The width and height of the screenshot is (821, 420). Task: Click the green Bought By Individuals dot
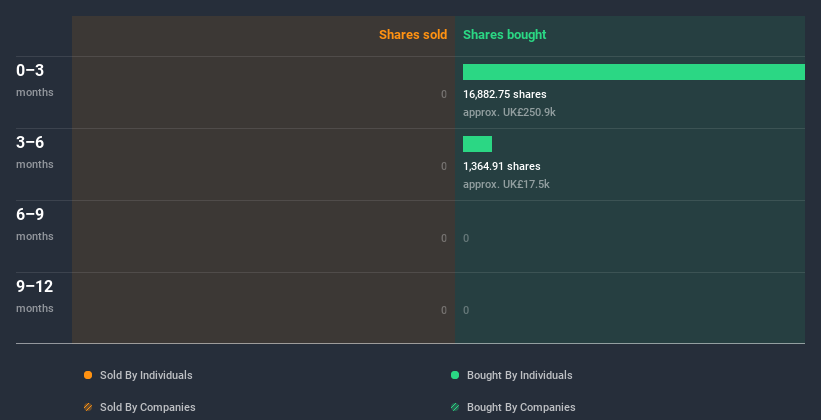pos(455,375)
